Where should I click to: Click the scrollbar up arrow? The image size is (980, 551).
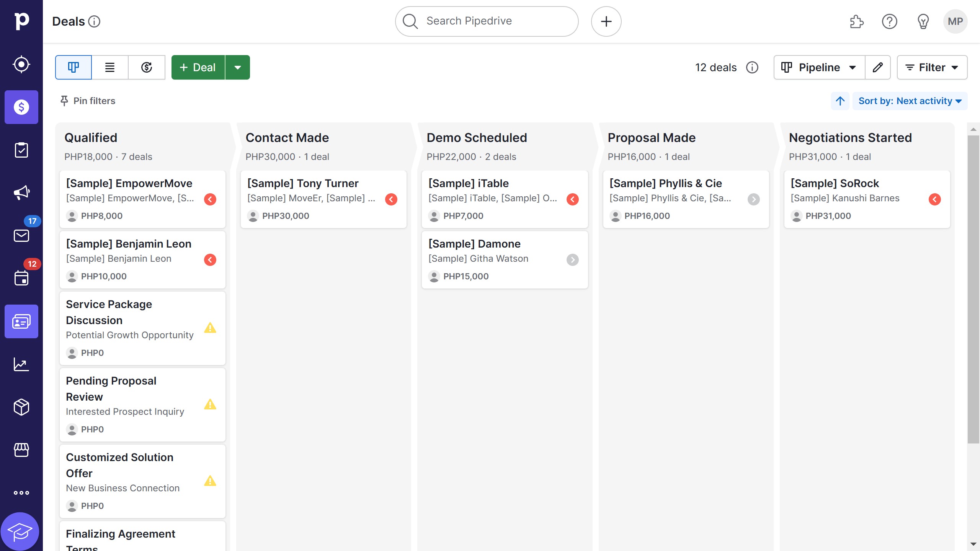(973, 129)
